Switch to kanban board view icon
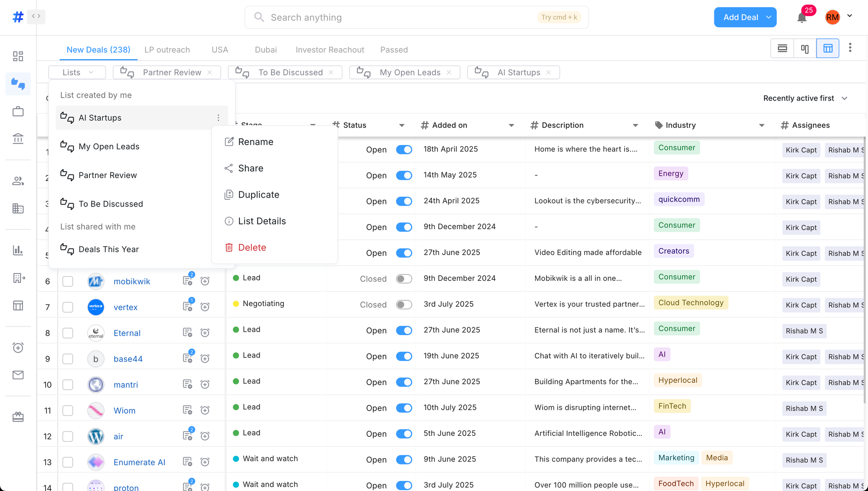 805,48
